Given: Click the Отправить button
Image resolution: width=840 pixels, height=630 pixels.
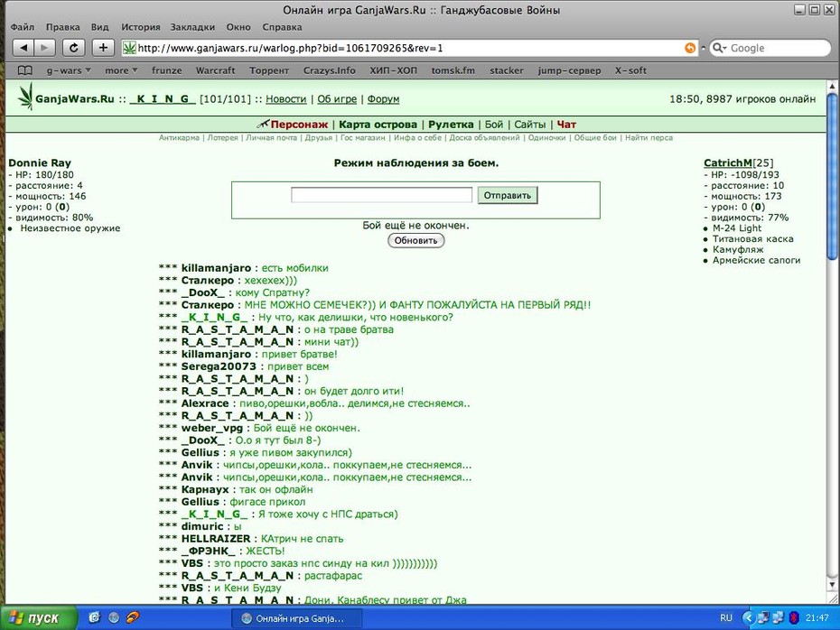Looking at the screenshot, I should tap(508, 195).
